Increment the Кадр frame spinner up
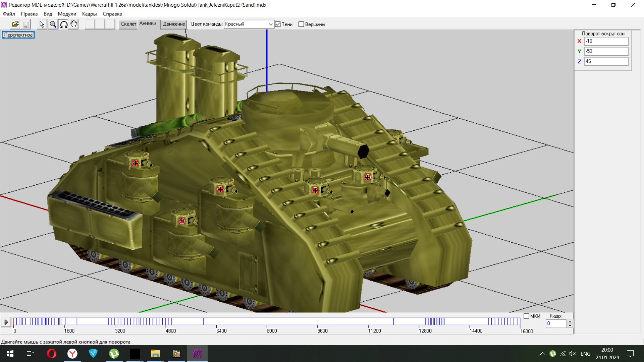The height and width of the screenshot is (362, 644). [570, 321]
